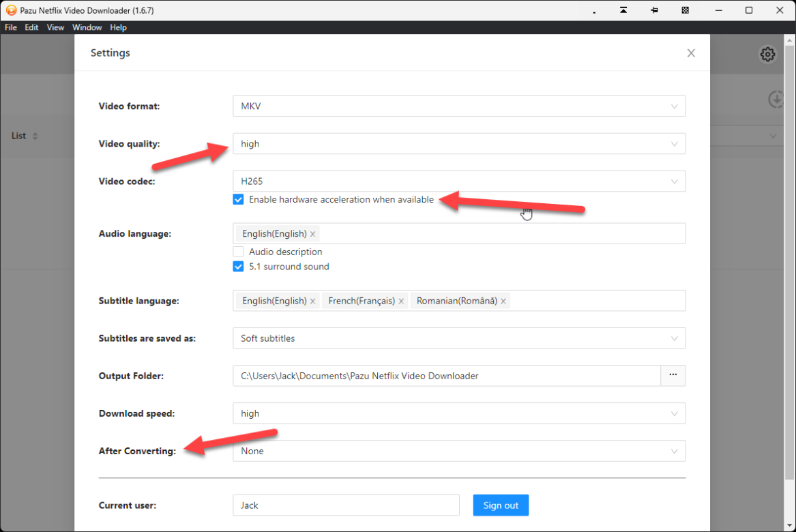Screen dimensions: 796x532
Task: Enable the Audio description checkbox
Action: pos(238,252)
